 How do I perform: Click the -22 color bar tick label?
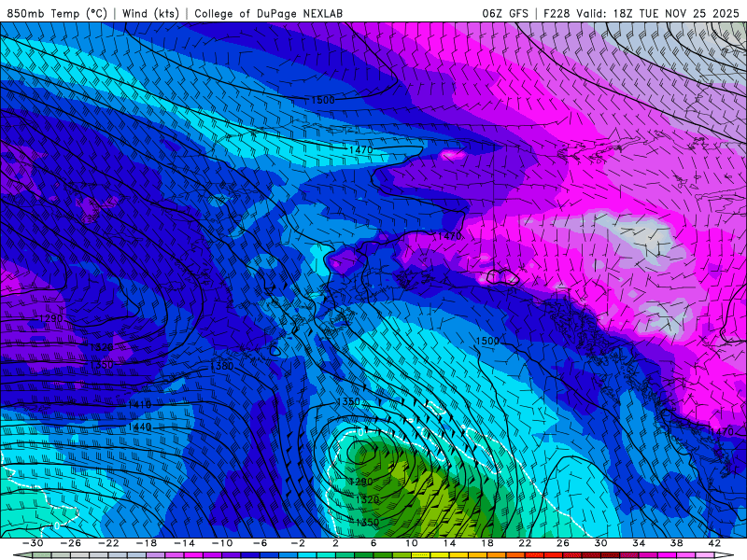(108, 543)
